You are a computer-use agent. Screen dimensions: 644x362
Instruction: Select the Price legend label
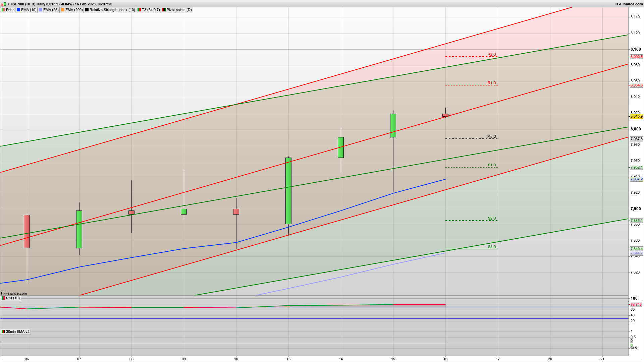10,10
